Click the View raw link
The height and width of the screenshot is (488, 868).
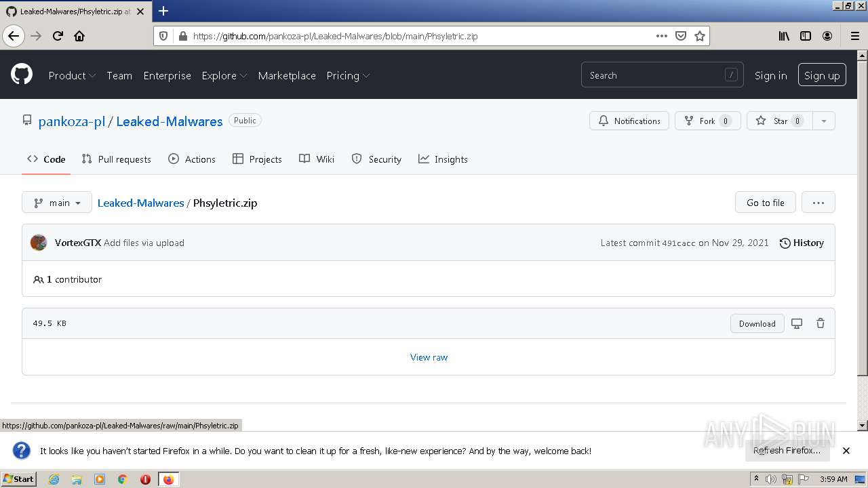click(429, 357)
